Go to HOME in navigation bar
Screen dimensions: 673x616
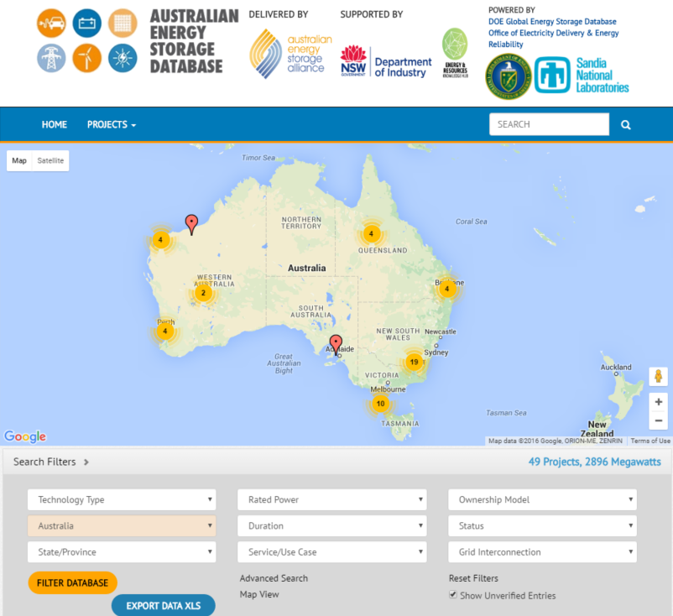click(x=55, y=125)
